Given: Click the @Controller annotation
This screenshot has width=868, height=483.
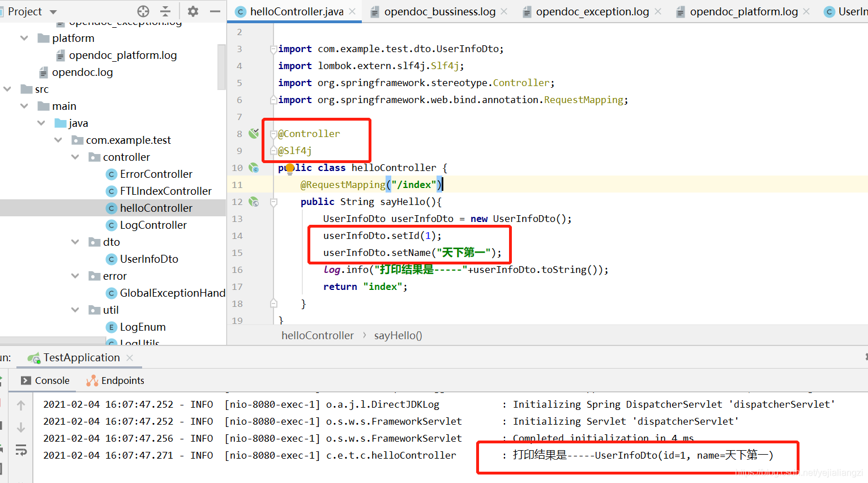Looking at the screenshot, I should point(309,134).
